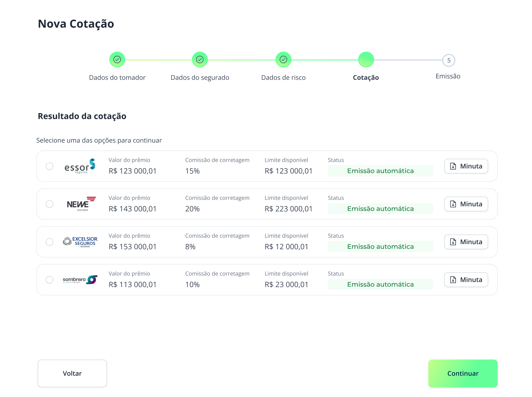This screenshot has width=532, height=397.
Task: Click the step 5 Emissão circle
Action: [449, 61]
